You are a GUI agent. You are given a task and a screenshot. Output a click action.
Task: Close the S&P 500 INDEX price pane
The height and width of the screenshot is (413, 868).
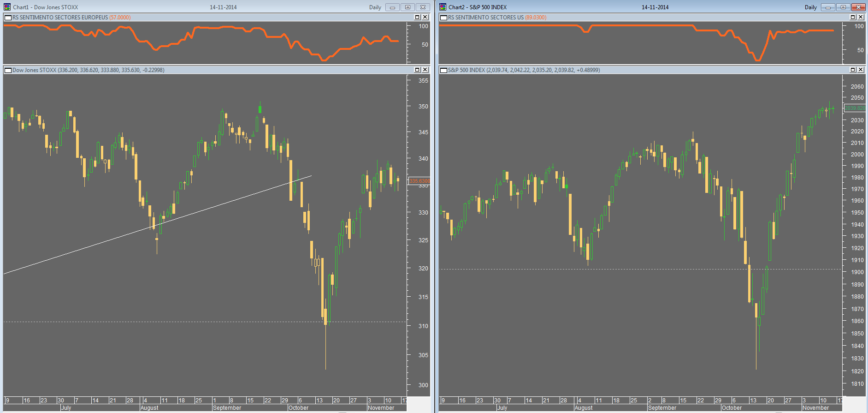[x=860, y=70]
